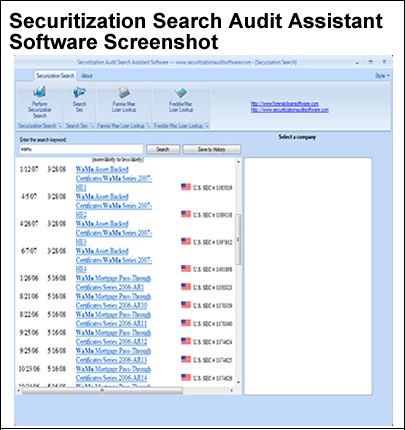Expand the Search Sec group launcher
The height and width of the screenshot is (430, 405).
92,126
